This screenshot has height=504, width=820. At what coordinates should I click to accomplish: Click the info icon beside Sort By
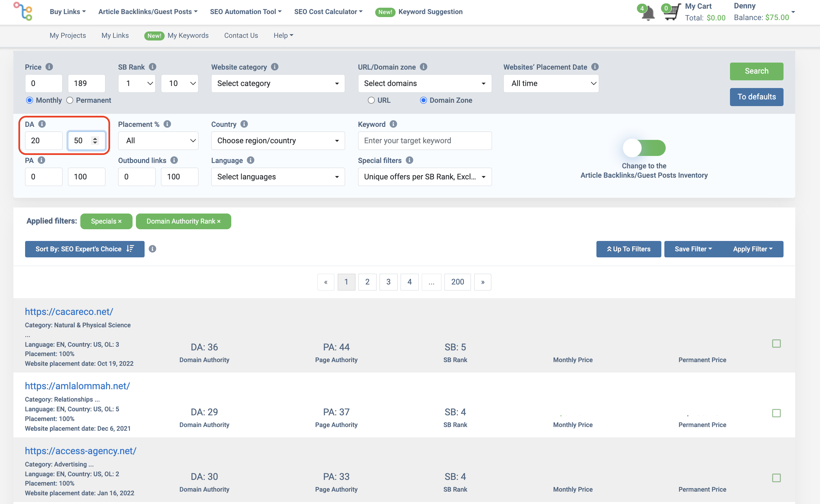(152, 249)
